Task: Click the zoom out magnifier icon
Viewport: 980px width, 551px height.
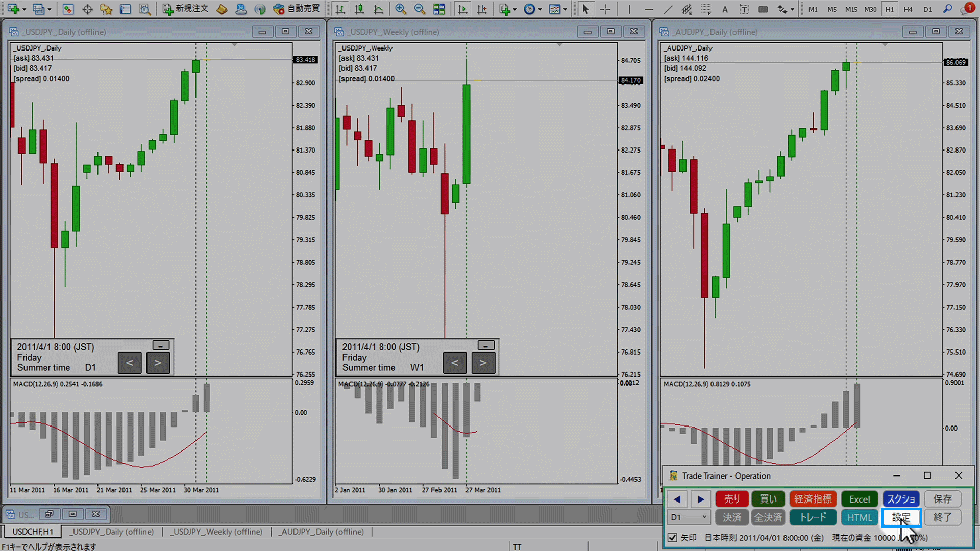Action: [420, 9]
